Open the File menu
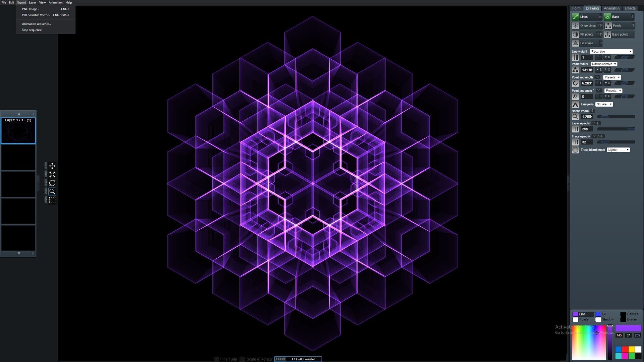 (4, 2)
